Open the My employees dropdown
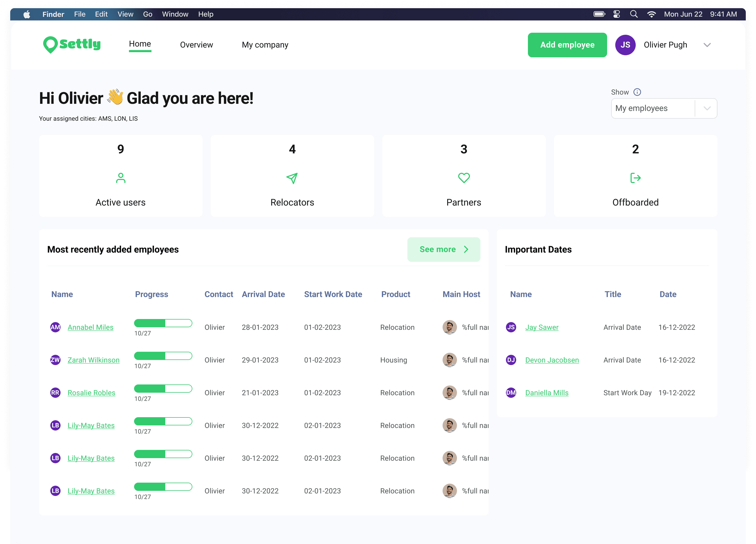 664,108
